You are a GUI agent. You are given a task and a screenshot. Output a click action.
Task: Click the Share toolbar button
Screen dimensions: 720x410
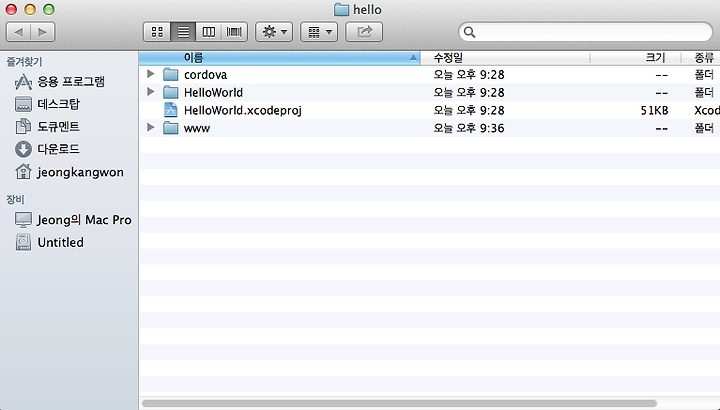coord(364,32)
